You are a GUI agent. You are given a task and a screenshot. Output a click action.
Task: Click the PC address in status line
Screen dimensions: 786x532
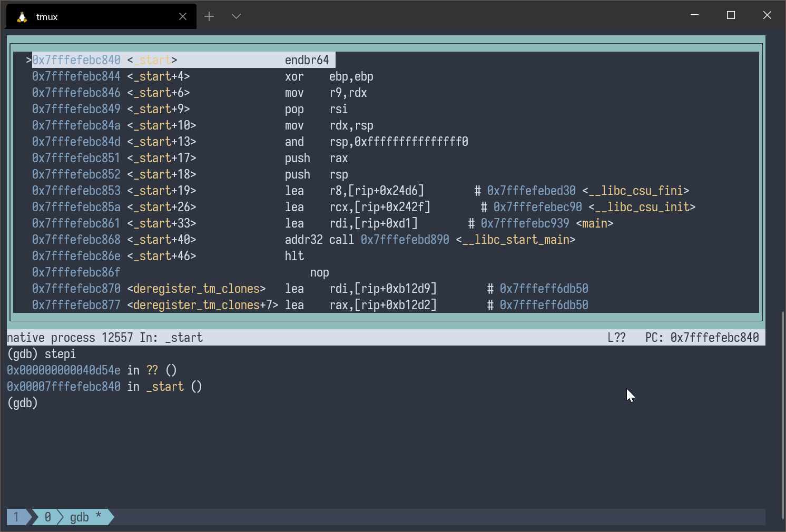click(714, 338)
